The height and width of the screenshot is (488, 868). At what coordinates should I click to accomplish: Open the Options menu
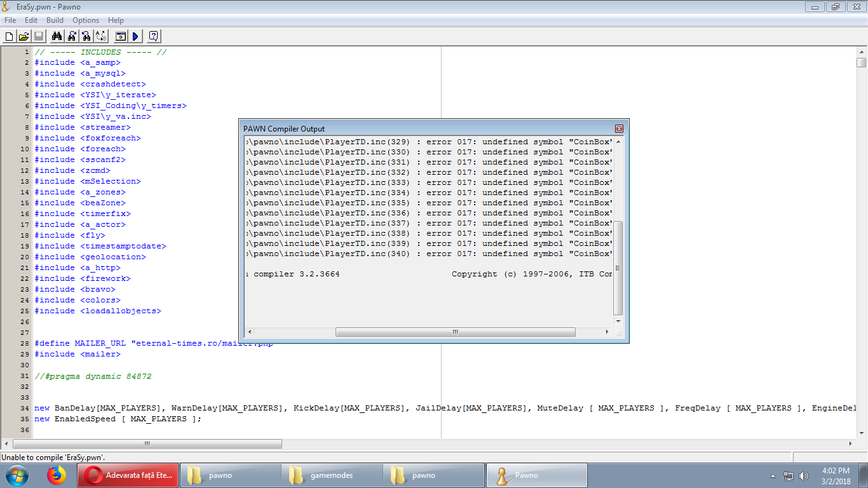[86, 20]
